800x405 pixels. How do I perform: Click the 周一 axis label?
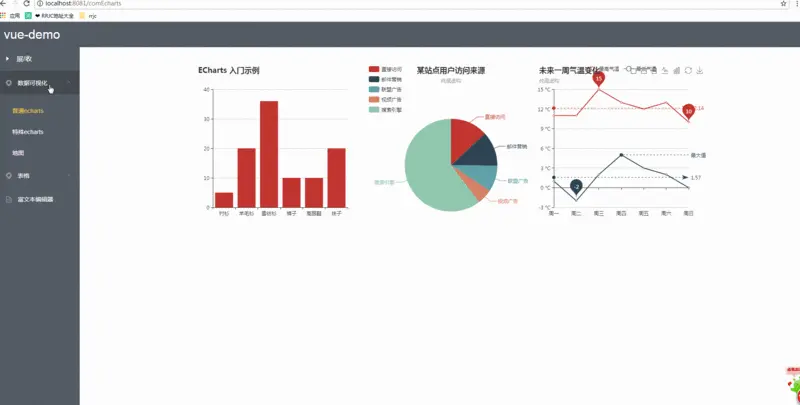554,213
